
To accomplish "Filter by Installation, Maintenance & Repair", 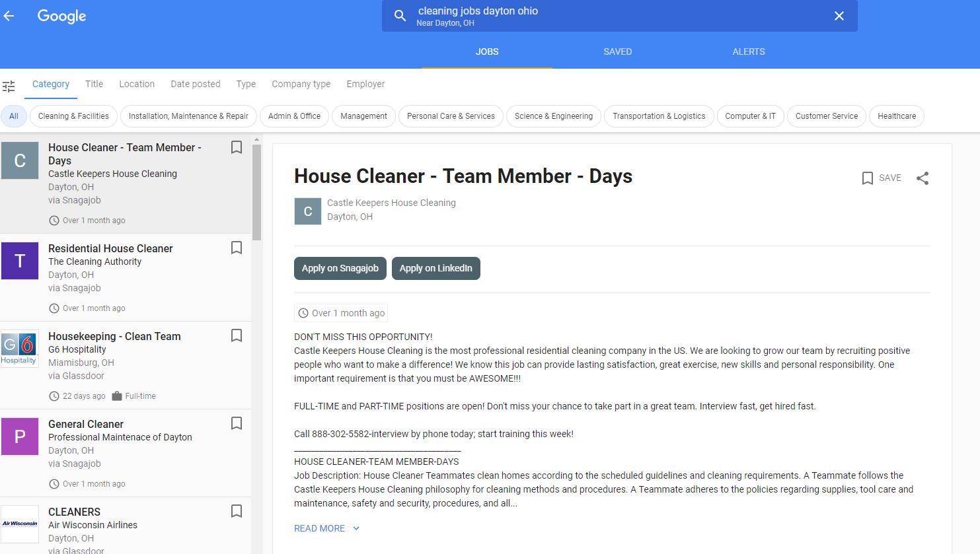I will [188, 116].
